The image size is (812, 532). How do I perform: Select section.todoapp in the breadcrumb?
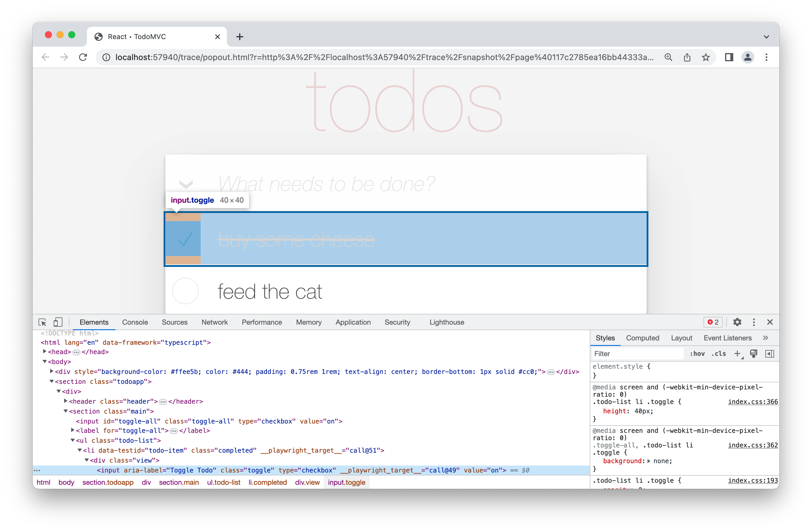coord(108,482)
